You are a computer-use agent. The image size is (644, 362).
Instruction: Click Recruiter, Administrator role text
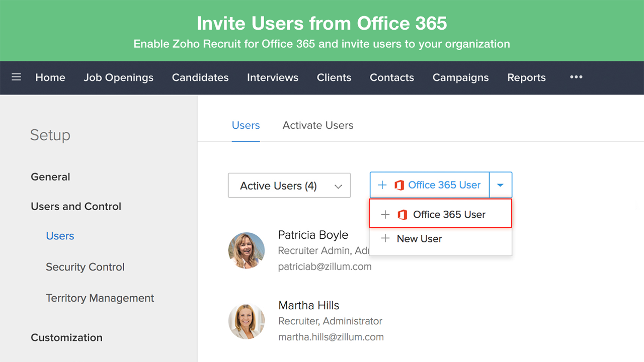point(330,321)
